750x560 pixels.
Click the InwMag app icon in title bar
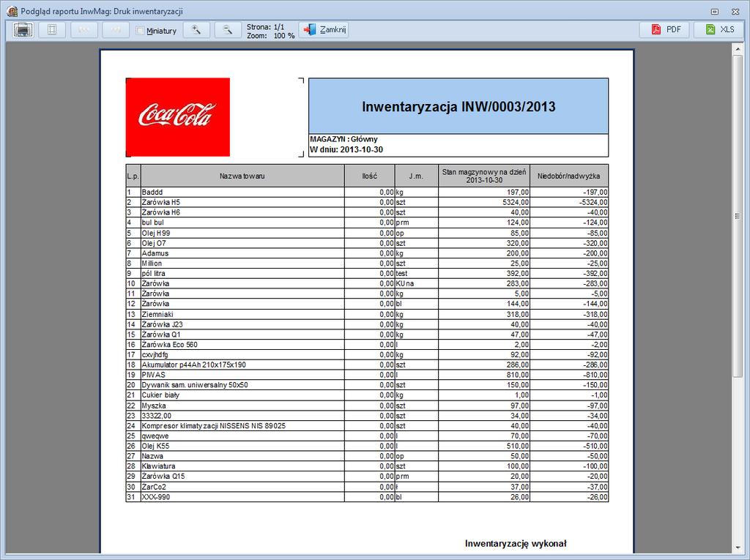pyautogui.click(x=12, y=10)
